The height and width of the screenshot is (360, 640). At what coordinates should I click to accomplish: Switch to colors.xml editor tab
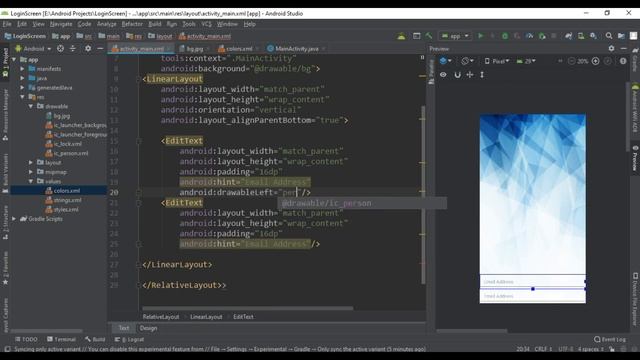(x=238, y=49)
